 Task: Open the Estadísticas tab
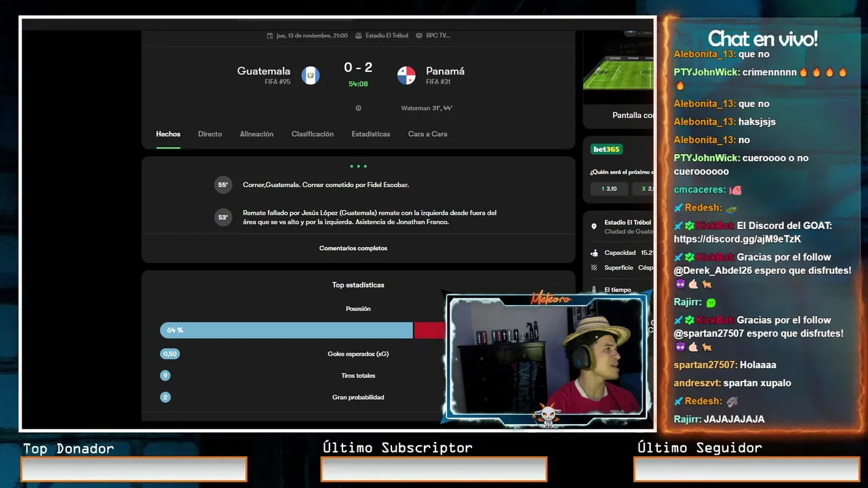point(371,134)
